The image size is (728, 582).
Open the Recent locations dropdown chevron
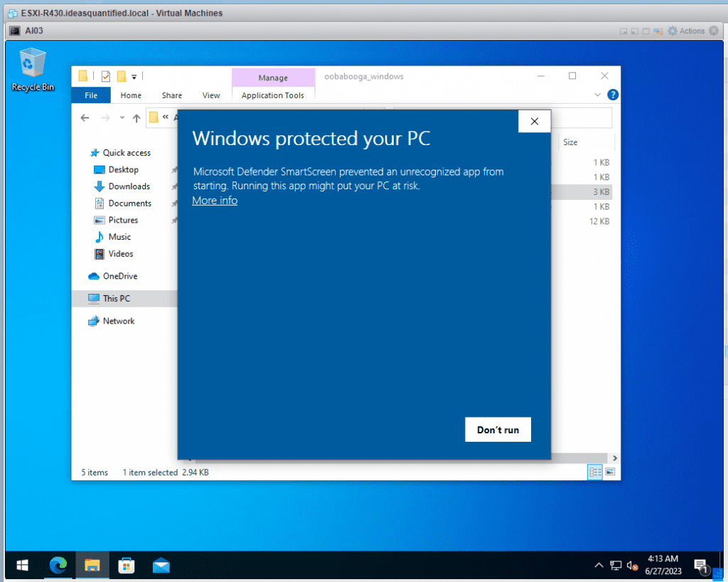[122, 118]
